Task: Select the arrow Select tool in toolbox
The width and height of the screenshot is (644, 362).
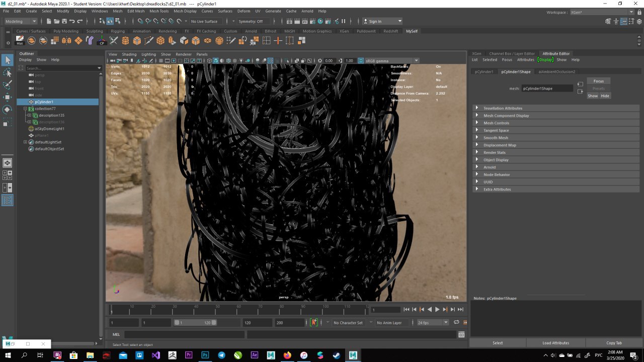Action: 8,60
